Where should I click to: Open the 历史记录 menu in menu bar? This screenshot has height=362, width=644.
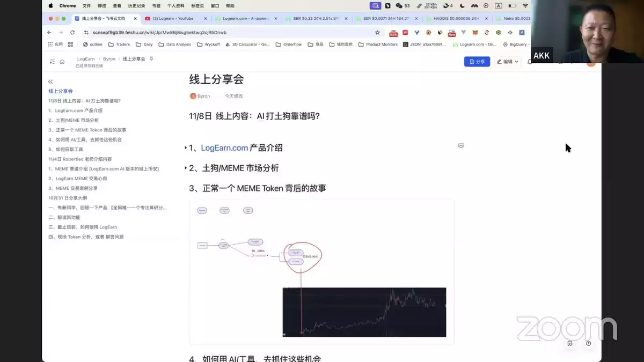137,5
